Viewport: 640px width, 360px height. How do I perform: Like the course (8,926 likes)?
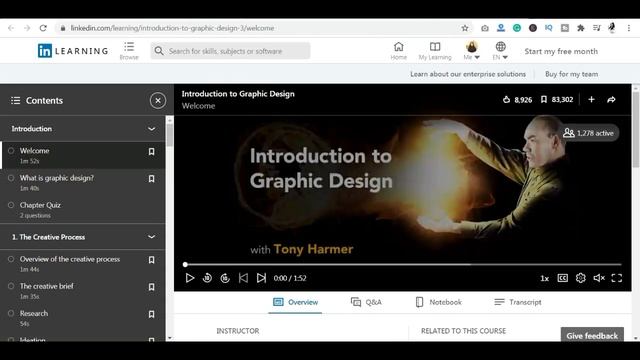coord(517,100)
